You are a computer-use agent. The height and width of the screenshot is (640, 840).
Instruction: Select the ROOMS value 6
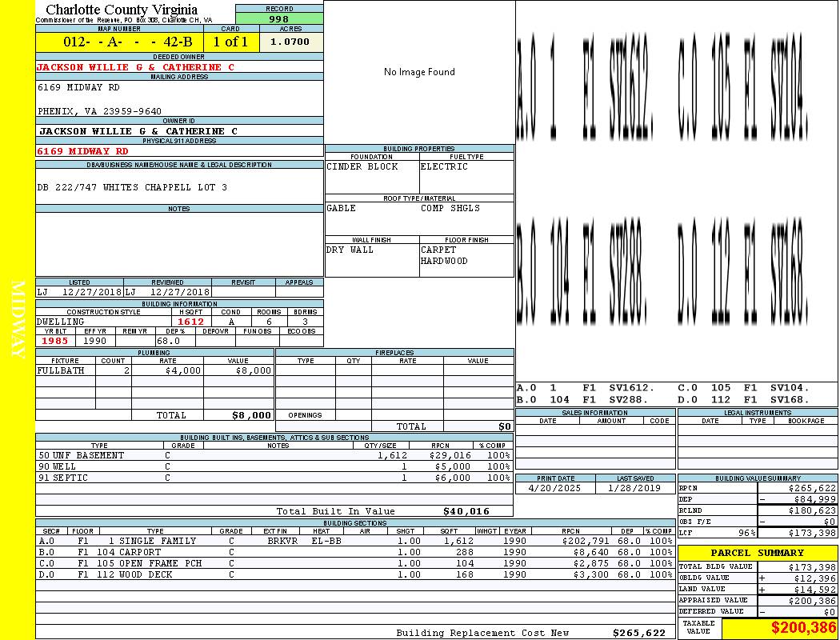(270, 322)
